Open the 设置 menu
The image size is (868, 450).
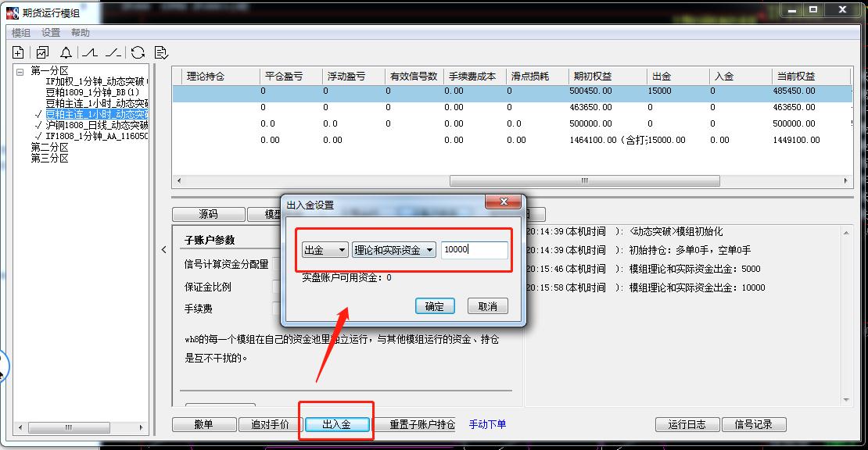[x=51, y=33]
